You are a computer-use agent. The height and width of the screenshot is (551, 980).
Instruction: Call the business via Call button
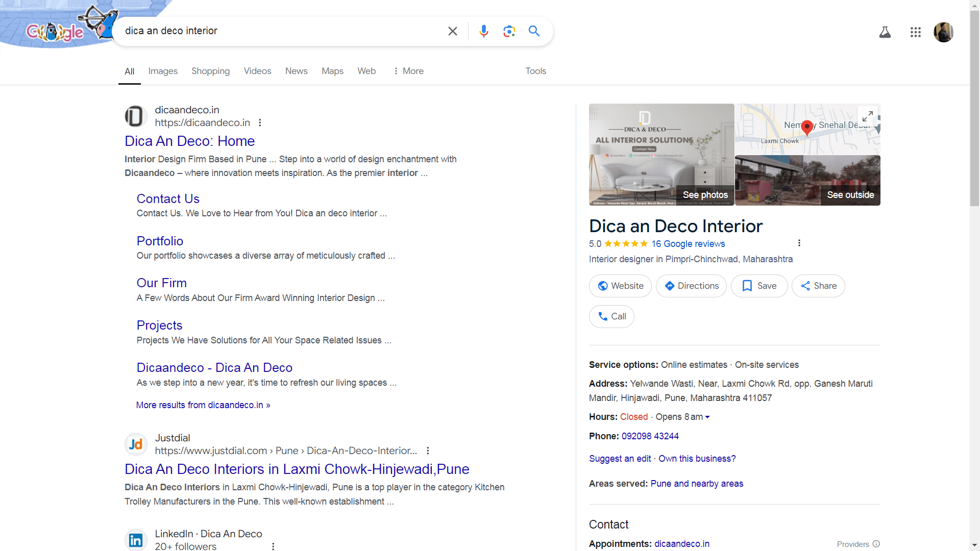611,317
